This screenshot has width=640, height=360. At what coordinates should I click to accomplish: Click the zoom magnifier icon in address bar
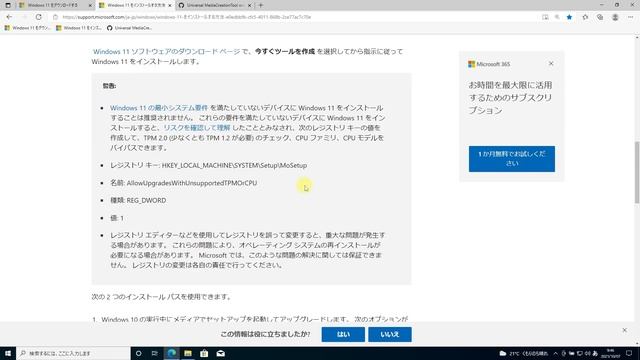[557, 17]
